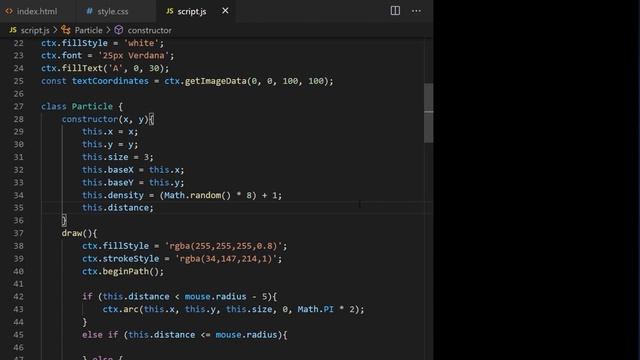Click the 'draw(){' method line
Viewport: 640px width, 360px height.
(79, 233)
